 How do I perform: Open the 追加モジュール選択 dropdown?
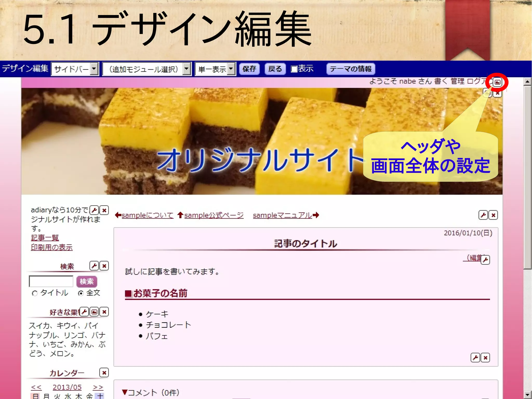tap(147, 69)
